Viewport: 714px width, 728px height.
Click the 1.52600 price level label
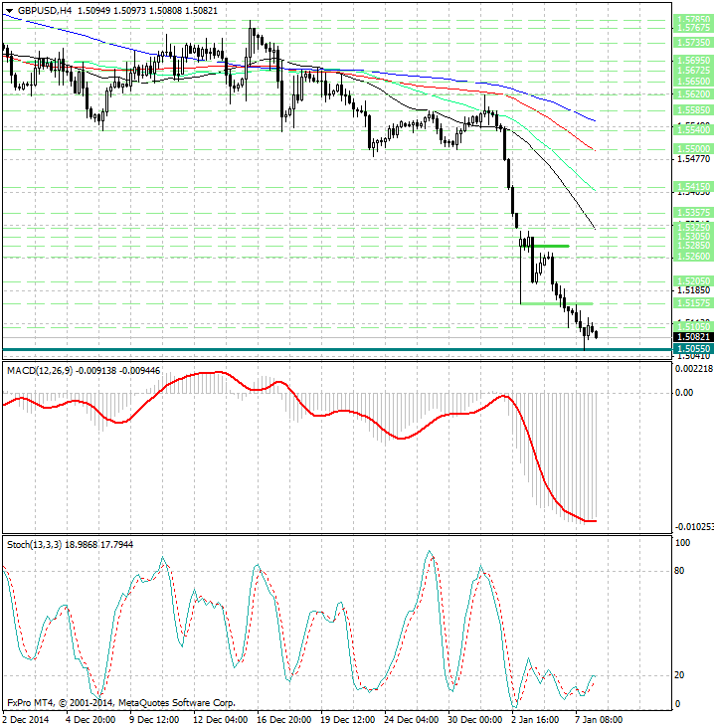pyautogui.click(x=693, y=256)
